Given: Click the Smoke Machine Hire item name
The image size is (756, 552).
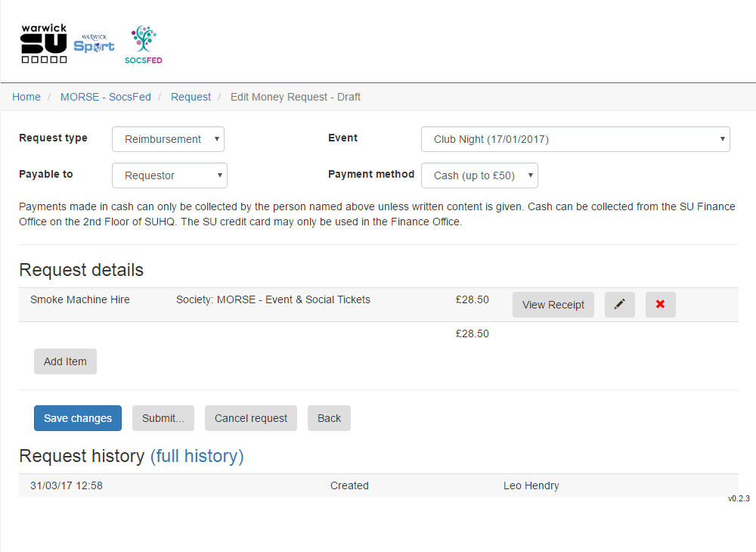Looking at the screenshot, I should coord(80,300).
